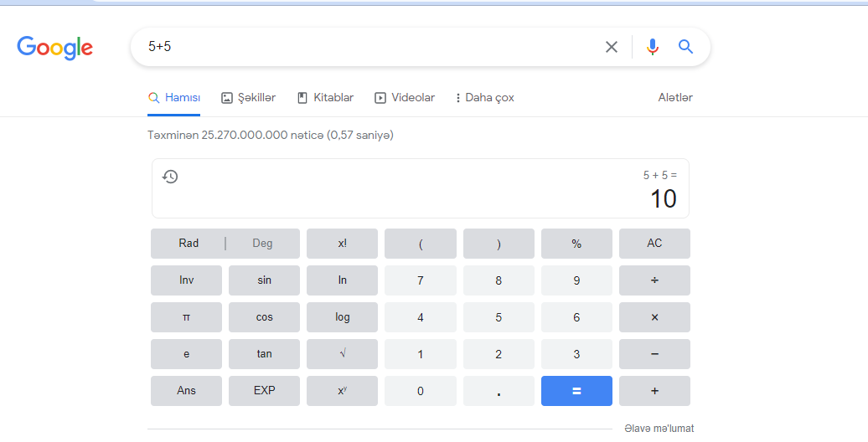Click the calculator history clock icon
Image resolution: width=868 pixels, height=442 pixels.
(x=170, y=177)
